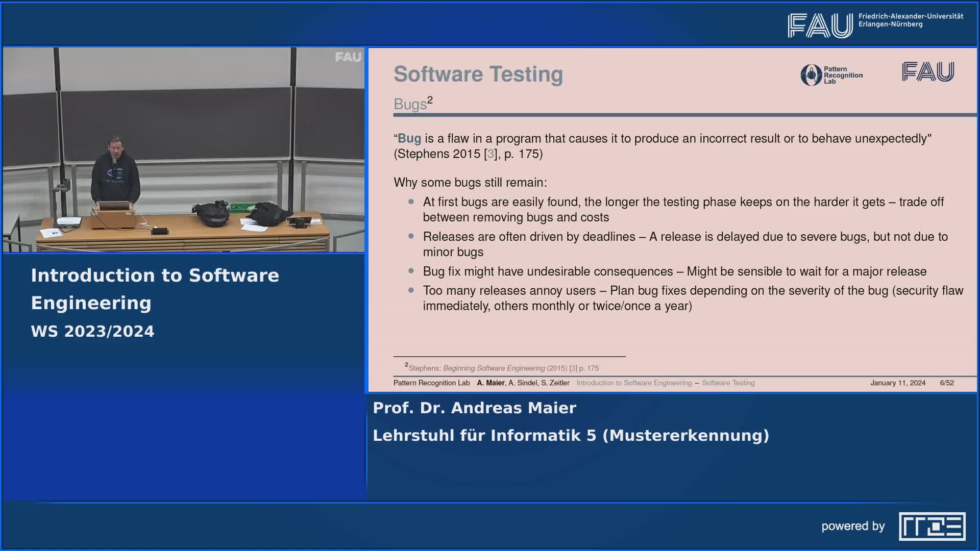Click the 'Software Testing' footer section link

point(728,383)
